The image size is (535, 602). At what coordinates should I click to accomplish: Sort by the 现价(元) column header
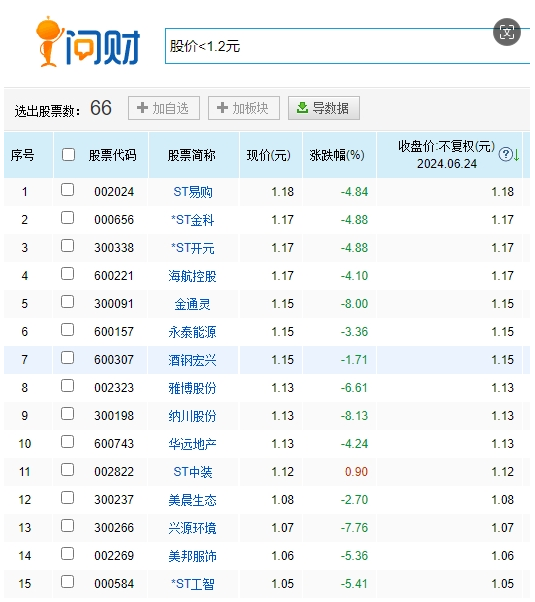tap(268, 155)
